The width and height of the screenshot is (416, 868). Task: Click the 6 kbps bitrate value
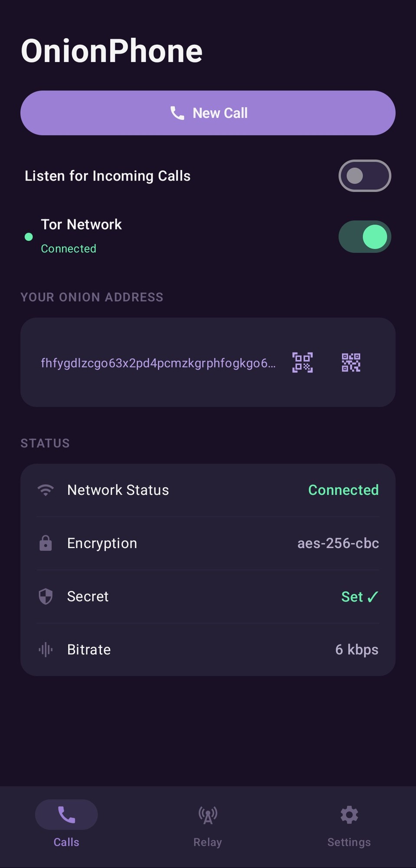tap(357, 649)
